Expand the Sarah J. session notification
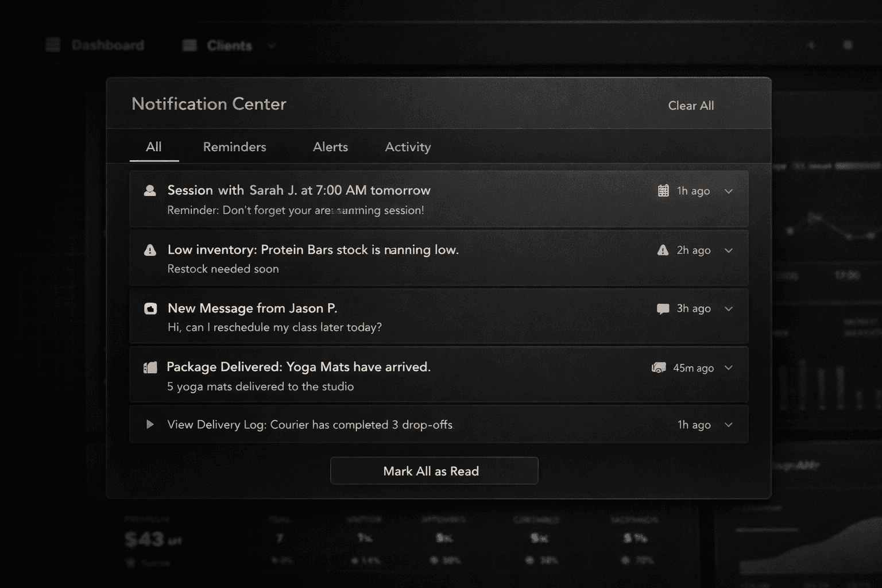Viewport: 882px width, 588px height. pos(729,192)
